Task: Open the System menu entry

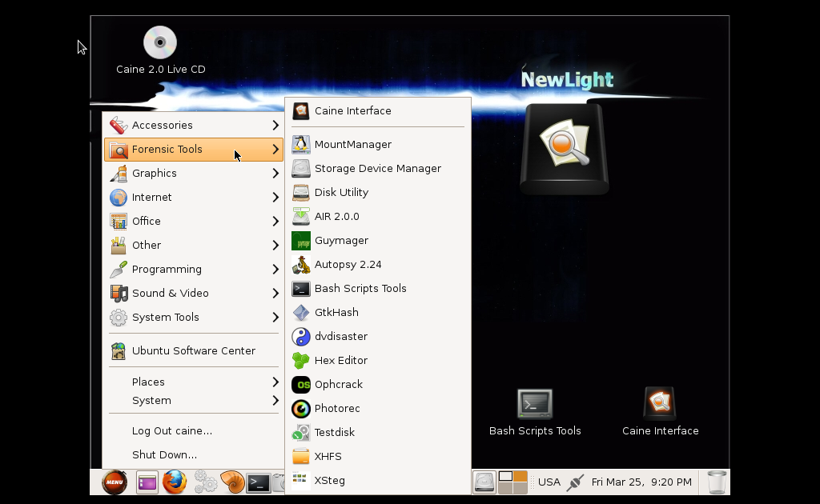Action: pyautogui.click(x=194, y=401)
